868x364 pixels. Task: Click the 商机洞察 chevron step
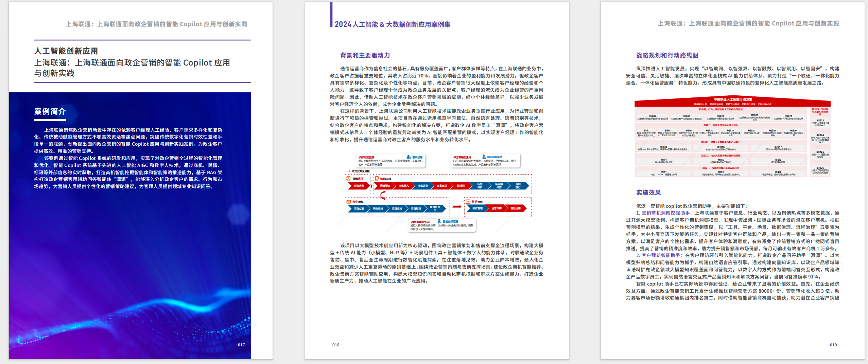359,186
